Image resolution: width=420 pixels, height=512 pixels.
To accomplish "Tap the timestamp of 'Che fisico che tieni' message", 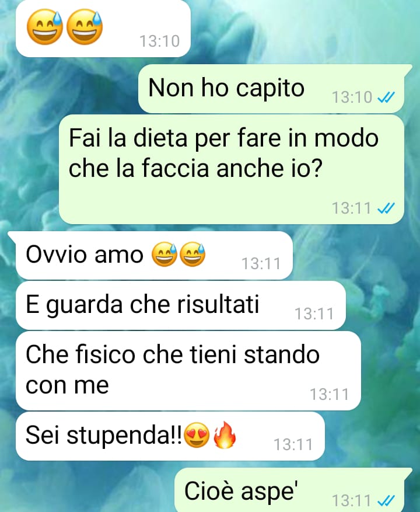I will [x=329, y=394].
